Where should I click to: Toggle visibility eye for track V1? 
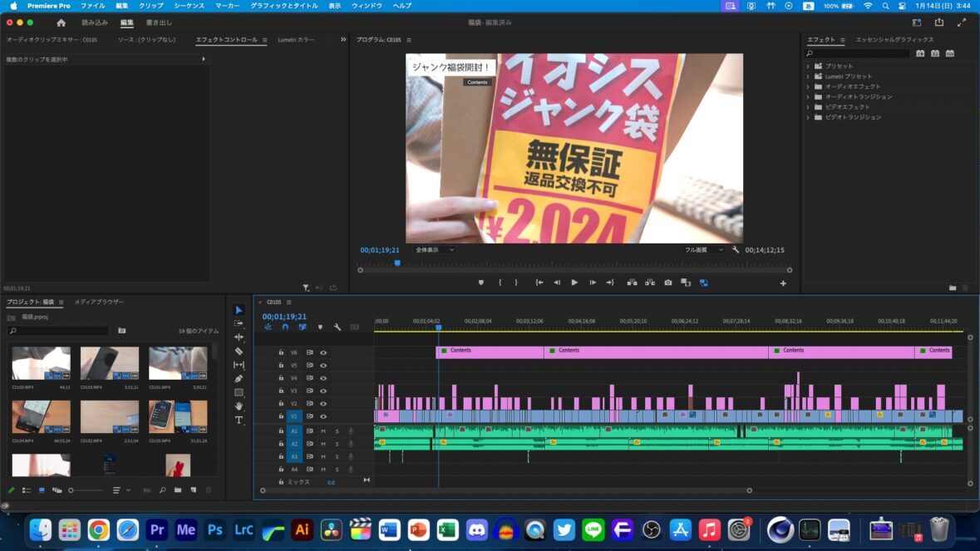pos(323,416)
